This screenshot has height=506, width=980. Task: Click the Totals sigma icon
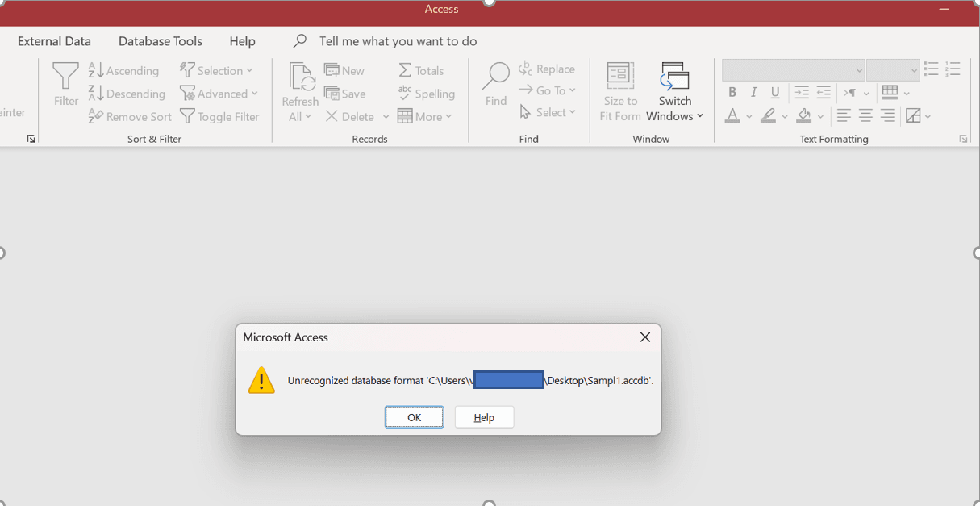(x=406, y=71)
